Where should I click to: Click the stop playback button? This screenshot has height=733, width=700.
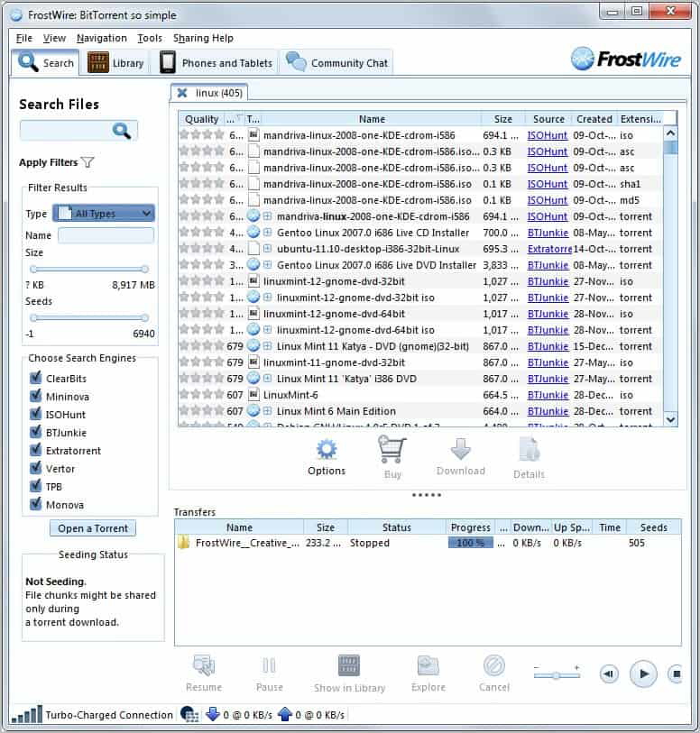click(x=676, y=673)
